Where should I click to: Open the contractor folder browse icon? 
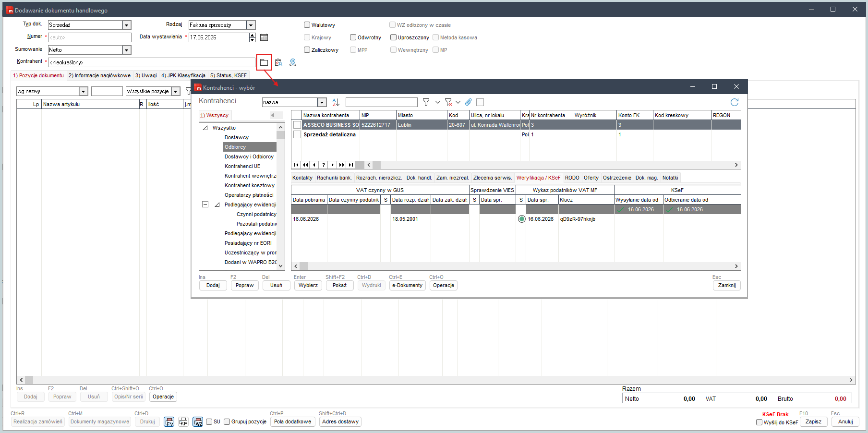click(264, 62)
